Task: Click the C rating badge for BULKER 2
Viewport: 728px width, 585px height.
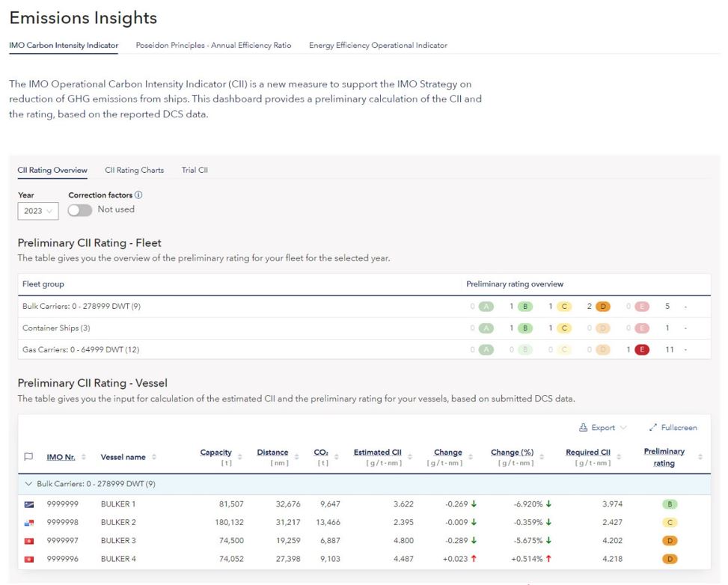Action: (x=670, y=522)
